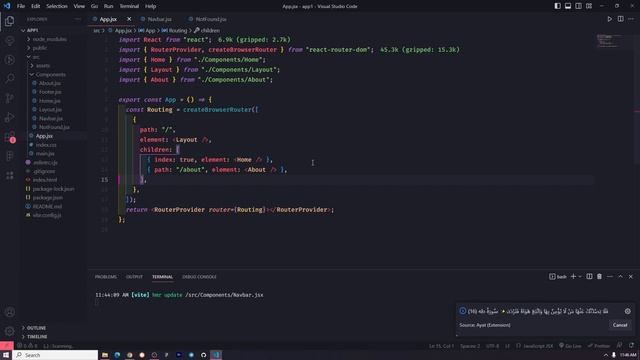Close the terminal panel
Viewport: 640px width, 360px height.
tap(631, 277)
